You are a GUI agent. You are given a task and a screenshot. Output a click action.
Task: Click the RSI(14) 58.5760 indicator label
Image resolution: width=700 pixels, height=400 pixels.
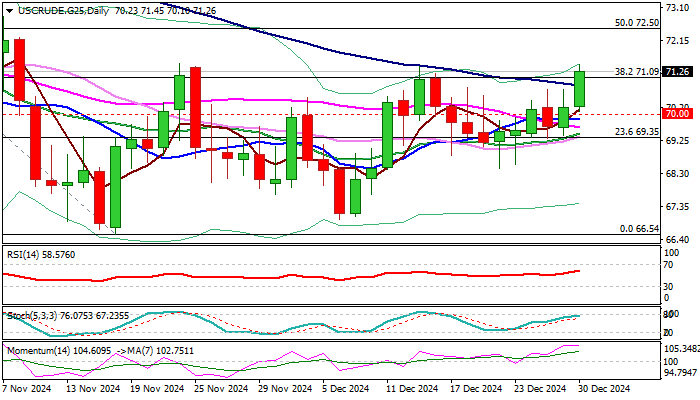[x=41, y=255]
